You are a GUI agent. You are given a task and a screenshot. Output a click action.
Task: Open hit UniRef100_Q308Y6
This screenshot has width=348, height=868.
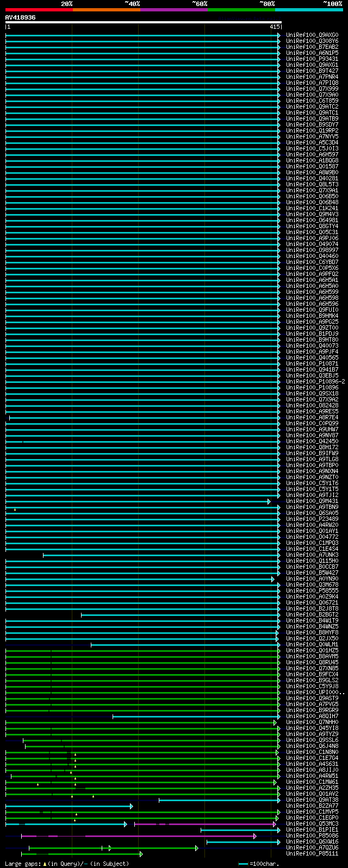tap(312, 41)
